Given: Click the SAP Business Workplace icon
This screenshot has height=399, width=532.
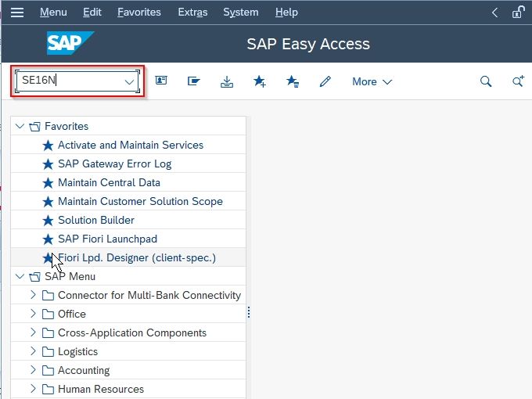Looking at the screenshot, I should (194, 81).
